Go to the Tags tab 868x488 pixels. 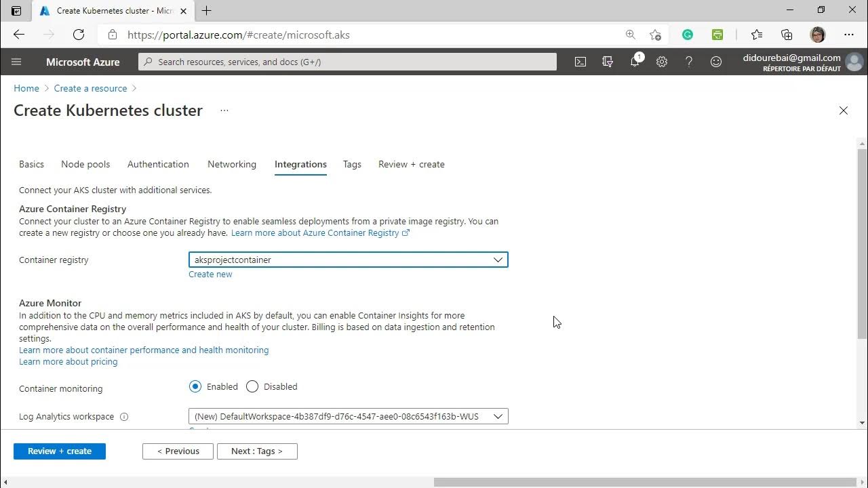[x=352, y=164]
